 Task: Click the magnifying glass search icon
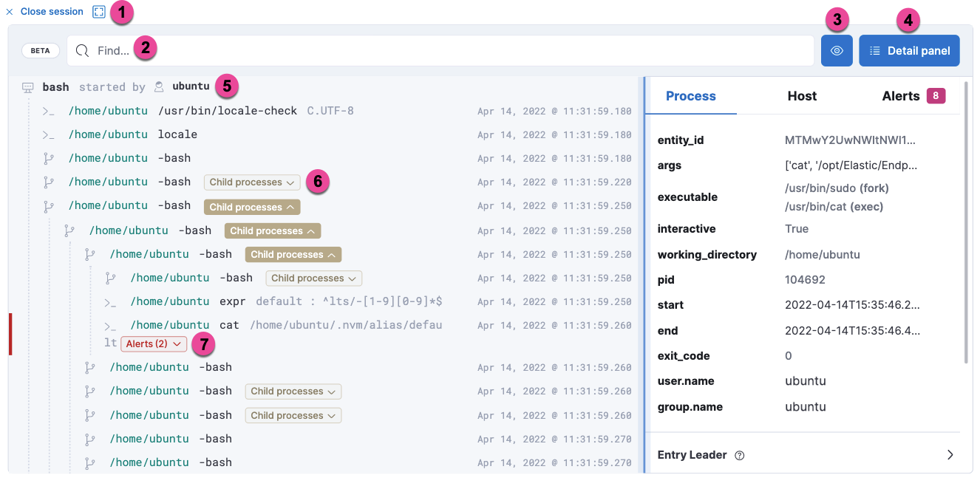click(x=81, y=50)
